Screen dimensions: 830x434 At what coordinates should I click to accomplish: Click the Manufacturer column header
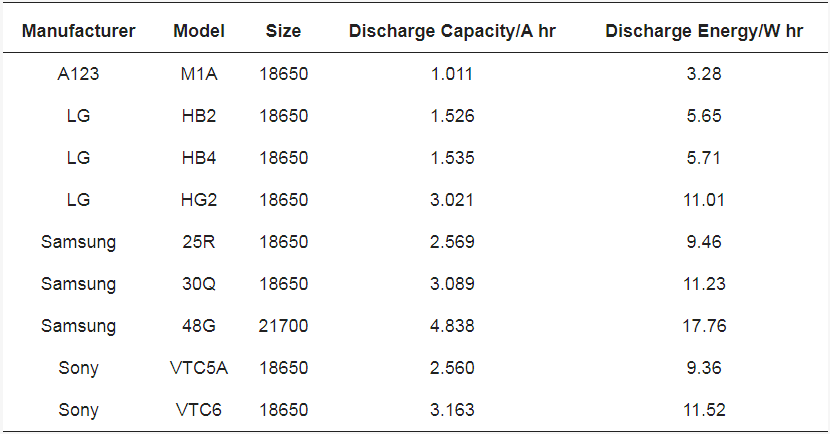click(x=78, y=31)
